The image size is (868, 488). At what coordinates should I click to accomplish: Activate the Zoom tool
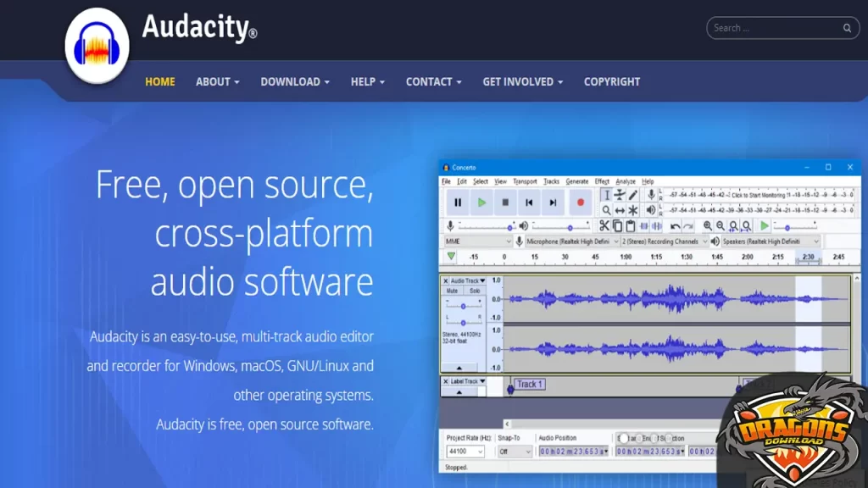coord(606,210)
